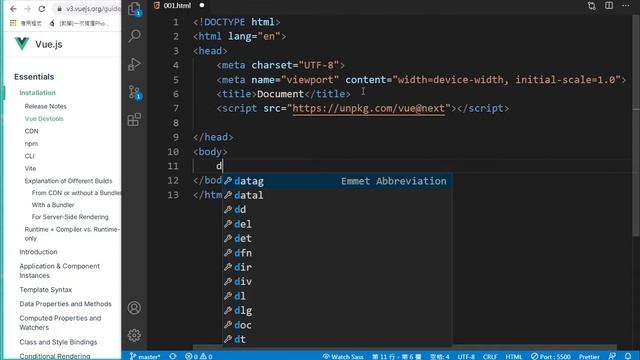Choose the dlg suggestion

pyautogui.click(x=337, y=310)
